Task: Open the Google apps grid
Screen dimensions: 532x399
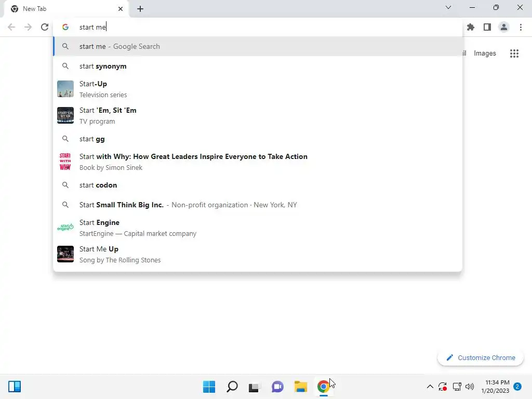Action: pos(514,54)
